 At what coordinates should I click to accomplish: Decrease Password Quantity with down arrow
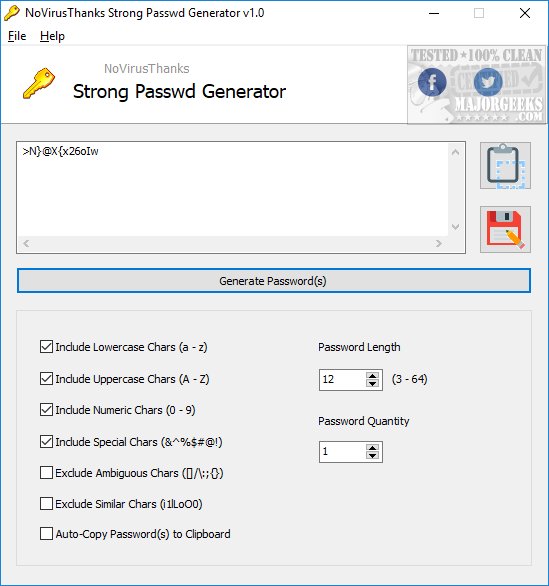(372, 456)
